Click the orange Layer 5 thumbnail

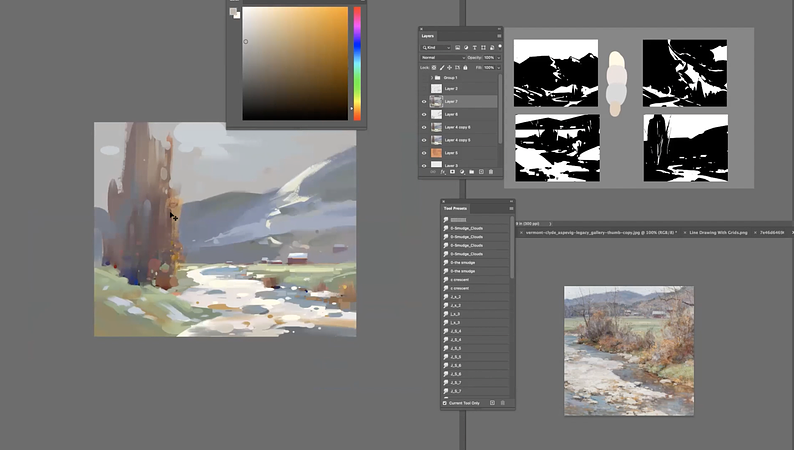coord(436,153)
